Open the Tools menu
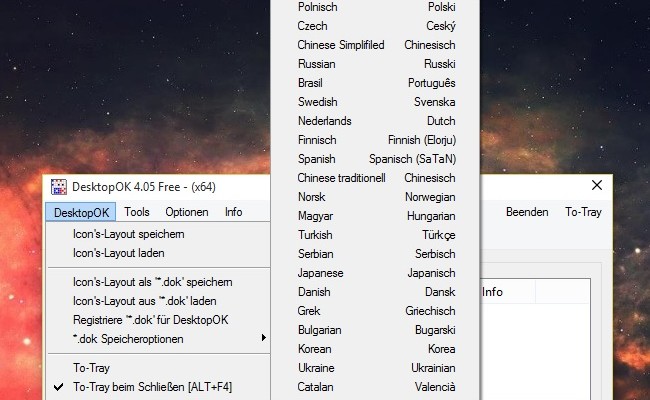The width and height of the screenshot is (650, 400). coord(137,212)
